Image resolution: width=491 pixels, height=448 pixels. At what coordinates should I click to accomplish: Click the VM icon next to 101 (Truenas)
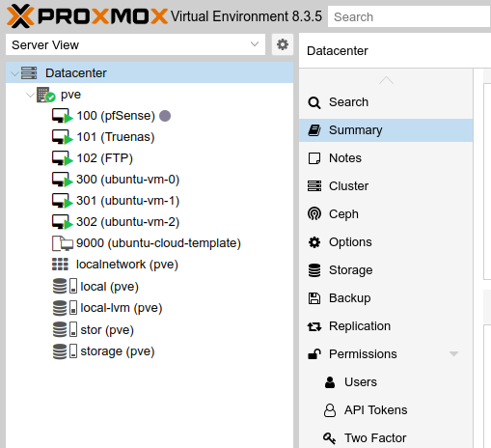point(63,137)
